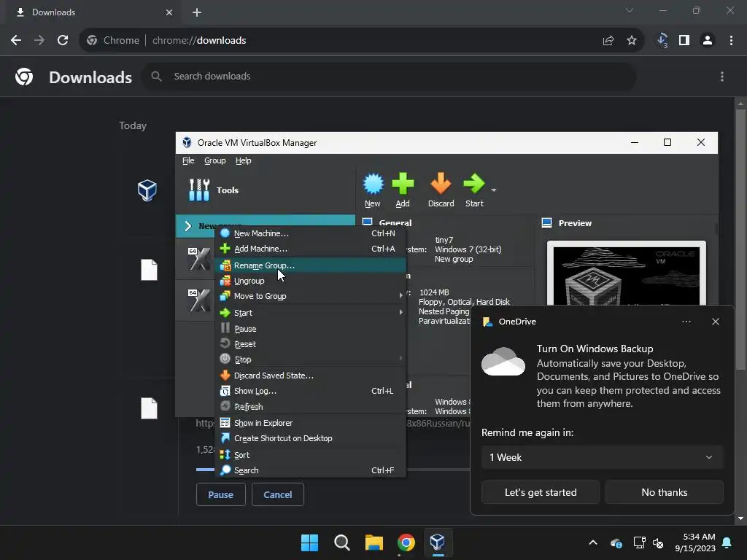Click the VirtualBox download file icon
747x560 pixels.
[147, 190]
